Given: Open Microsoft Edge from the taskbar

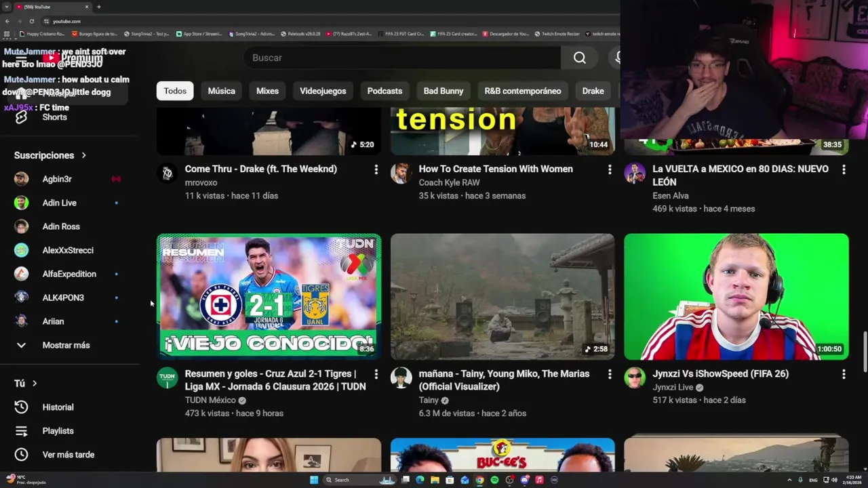Looking at the screenshot, I should point(420,480).
